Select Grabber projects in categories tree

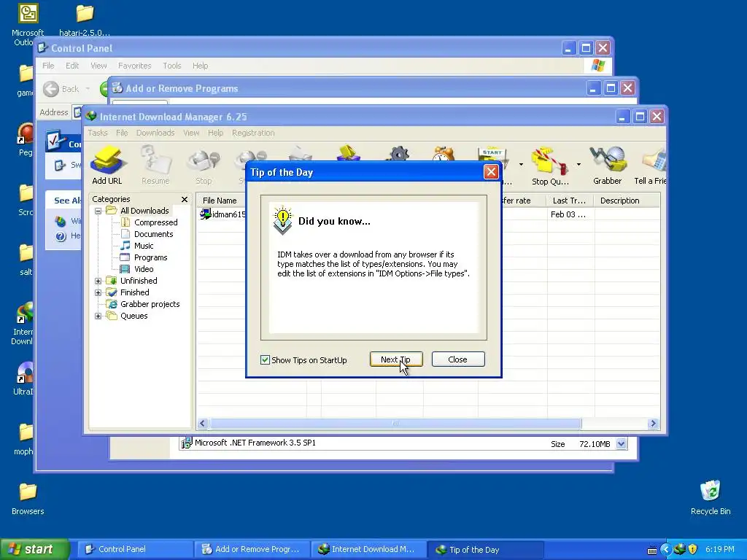coord(150,304)
